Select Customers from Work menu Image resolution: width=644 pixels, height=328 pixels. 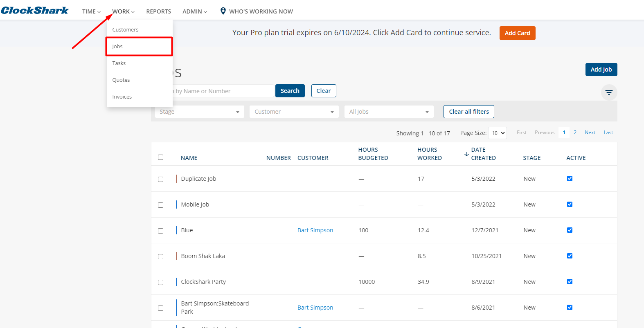click(x=140, y=29)
